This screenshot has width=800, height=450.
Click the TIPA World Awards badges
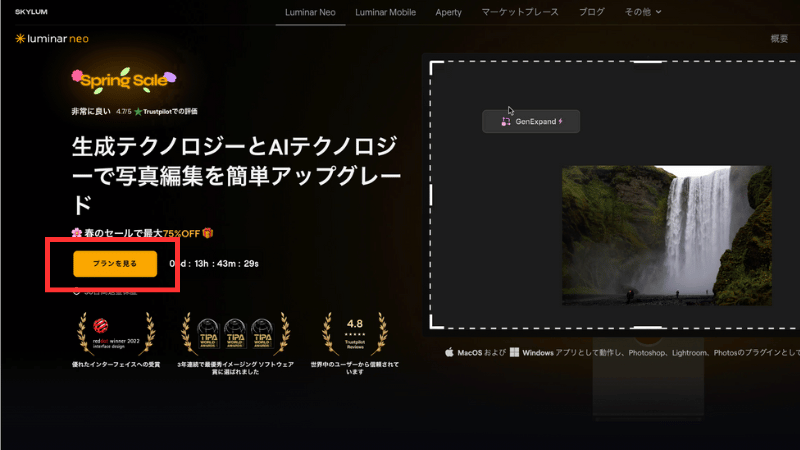tap(235, 334)
